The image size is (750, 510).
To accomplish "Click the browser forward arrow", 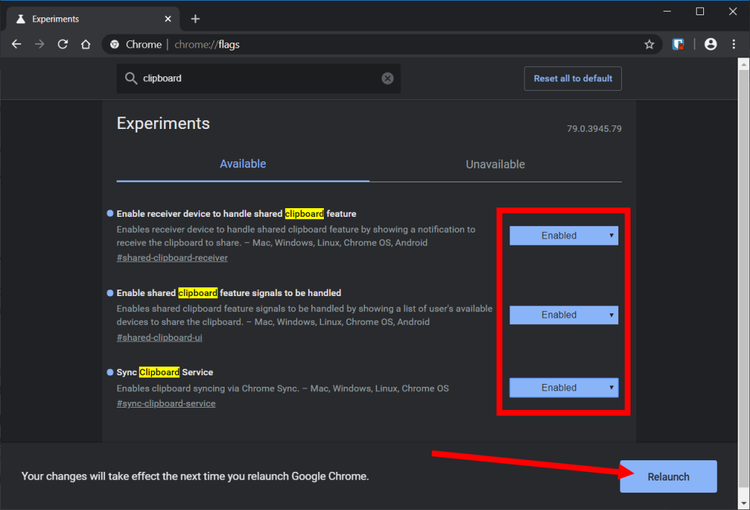I will (x=40, y=44).
